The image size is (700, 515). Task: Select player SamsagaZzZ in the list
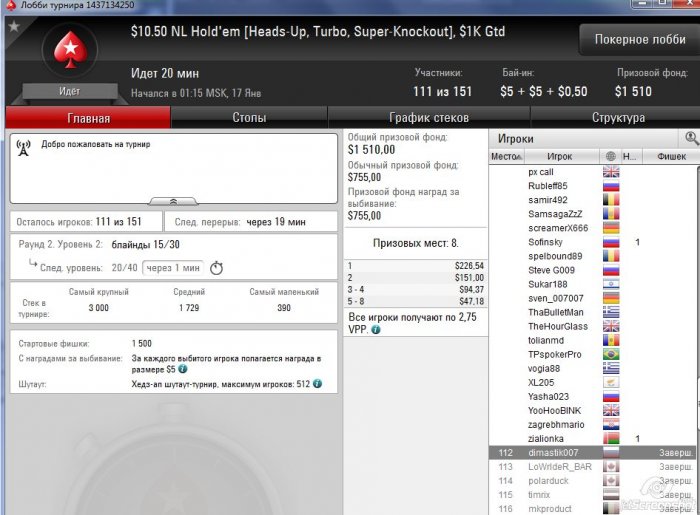click(592, 214)
